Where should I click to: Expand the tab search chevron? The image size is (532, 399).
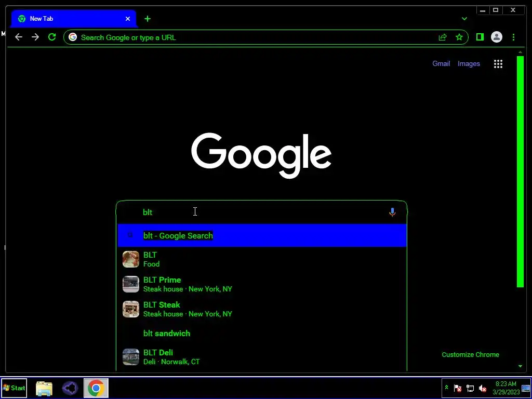coord(464,19)
